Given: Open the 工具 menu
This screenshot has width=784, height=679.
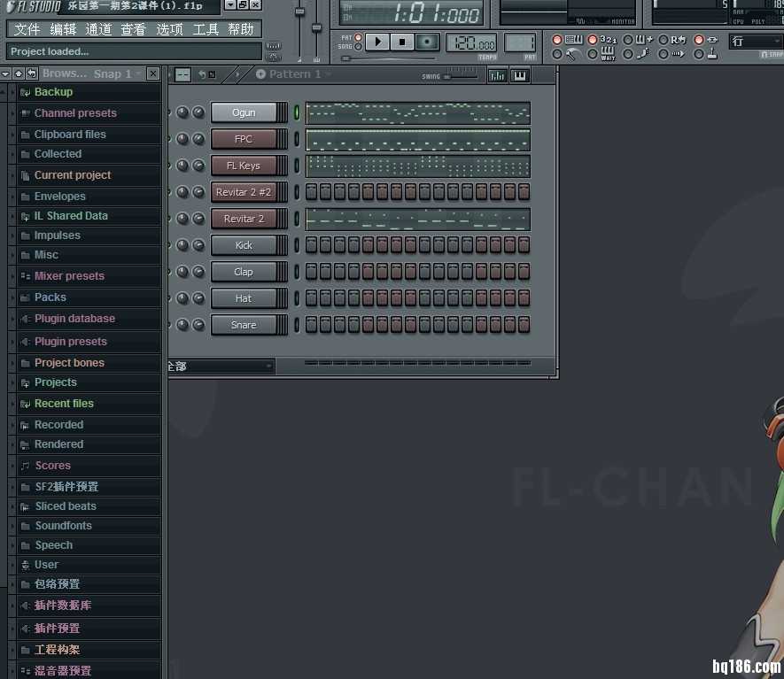Looking at the screenshot, I should (x=206, y=29).
